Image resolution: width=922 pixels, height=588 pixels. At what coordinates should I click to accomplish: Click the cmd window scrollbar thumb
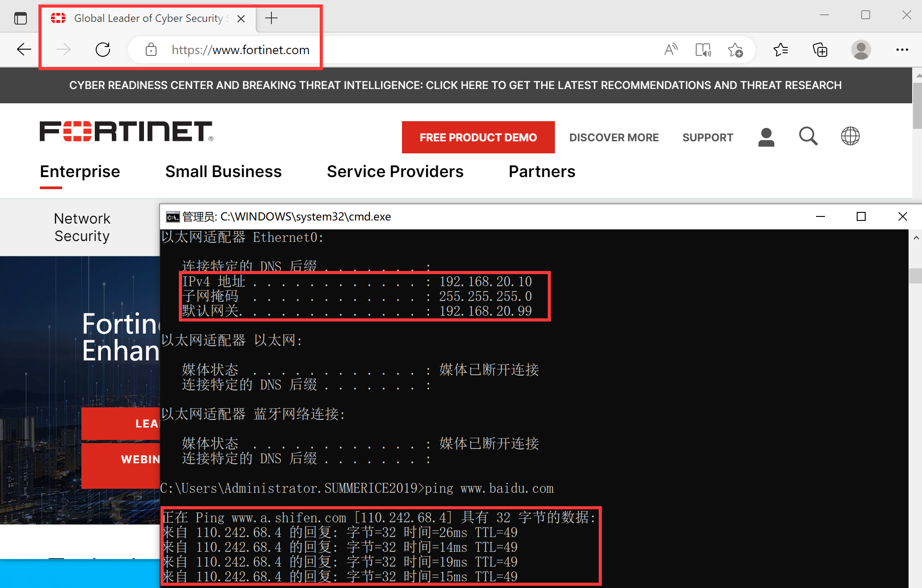[915, 275]
